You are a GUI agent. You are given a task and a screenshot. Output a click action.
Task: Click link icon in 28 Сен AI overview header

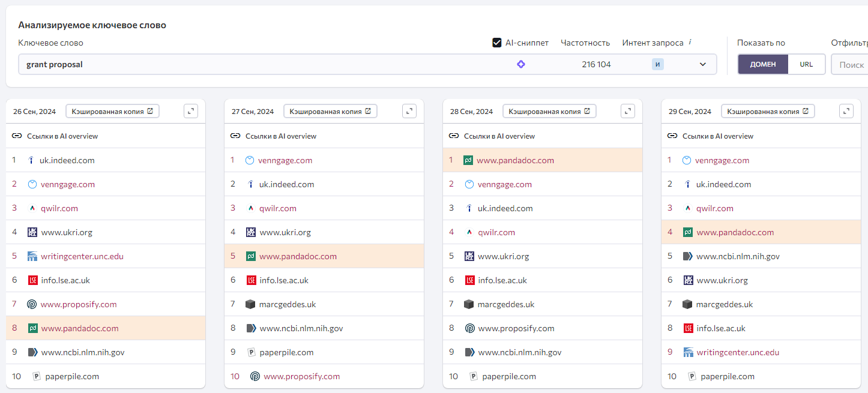454,136
